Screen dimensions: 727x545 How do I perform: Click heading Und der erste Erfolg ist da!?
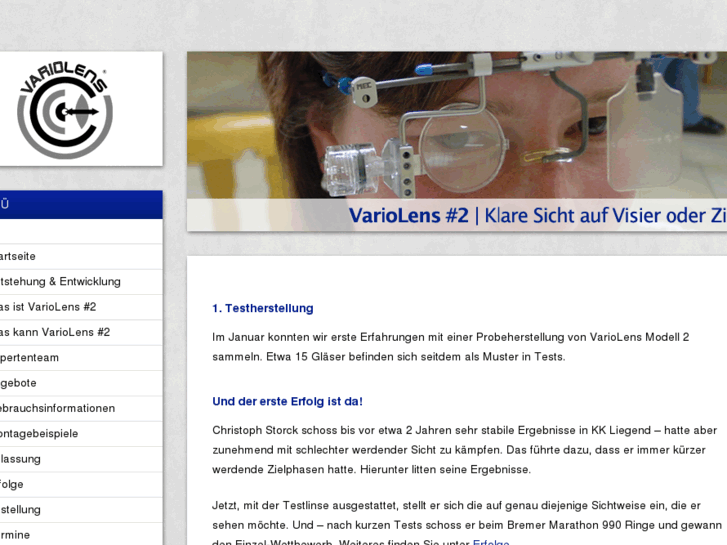point(287,401)
